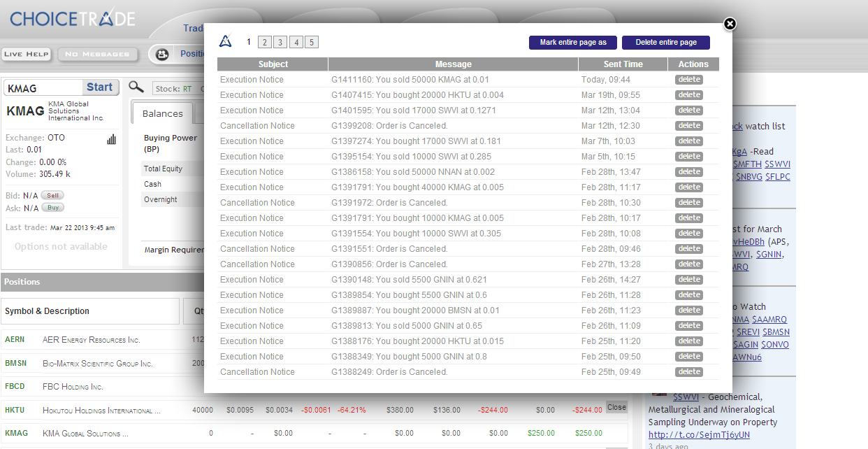868x449 pixels.
Task: Go to messages page 2
Action: (x=264, y=43)
